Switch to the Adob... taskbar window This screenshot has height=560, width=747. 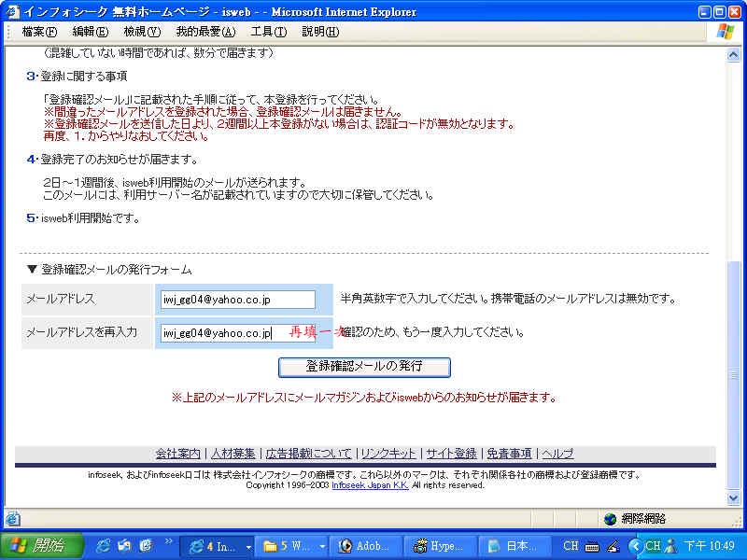[x=365, y=546]
